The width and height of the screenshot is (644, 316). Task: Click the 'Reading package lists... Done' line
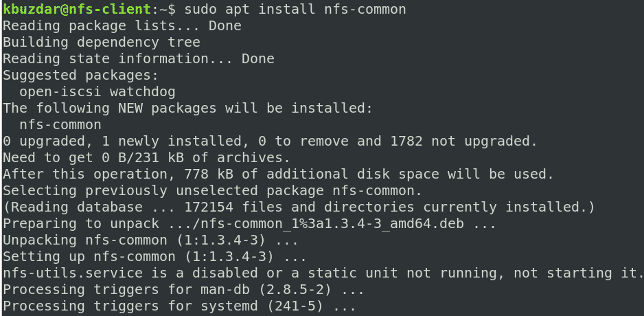tap(122, 25)
